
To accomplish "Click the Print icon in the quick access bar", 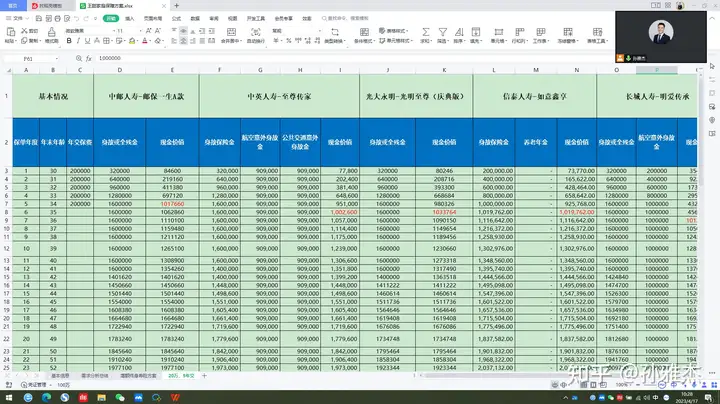I will click(57, 18).
